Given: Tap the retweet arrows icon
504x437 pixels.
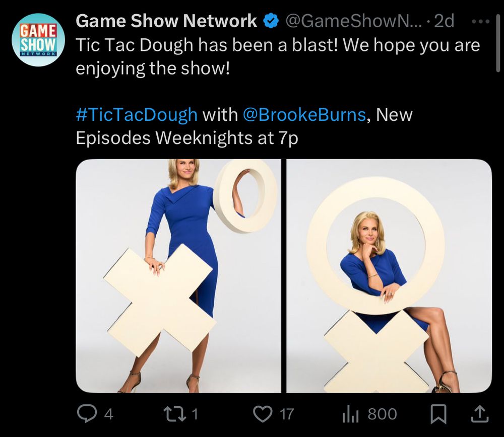Looking at the screenshot, I should click(174, 413).
